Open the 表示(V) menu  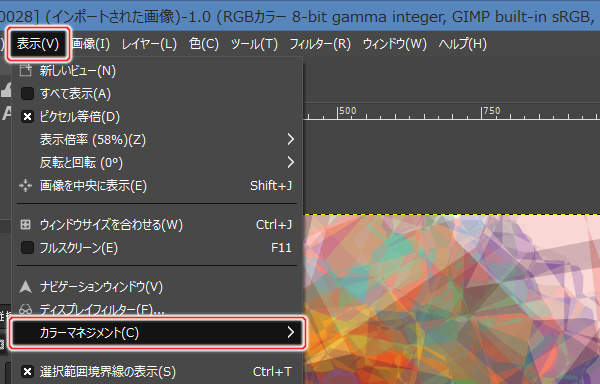[38, 44]
